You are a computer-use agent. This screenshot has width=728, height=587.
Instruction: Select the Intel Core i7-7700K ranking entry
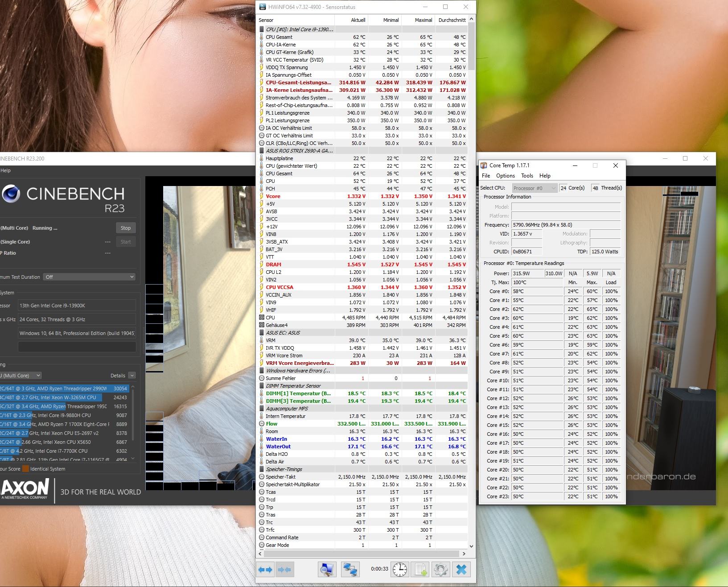(x=64, y=451)
